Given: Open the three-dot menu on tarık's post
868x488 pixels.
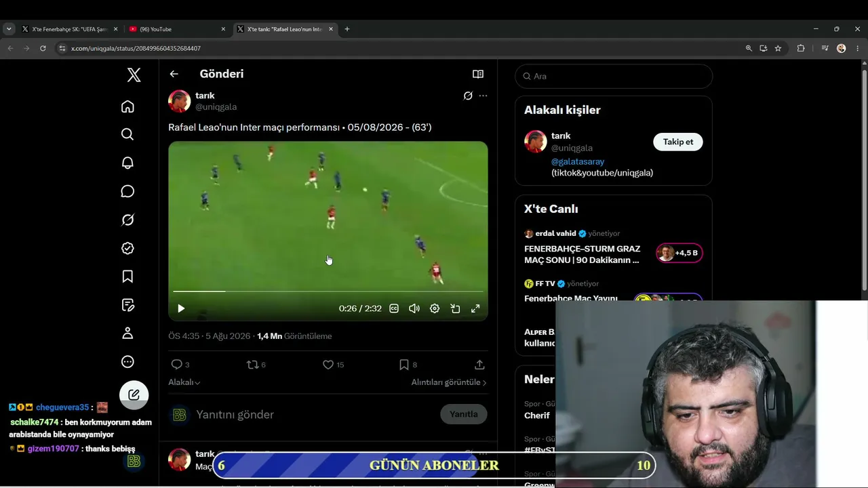Looking at the screenshot, I should (x=483, y=96).
